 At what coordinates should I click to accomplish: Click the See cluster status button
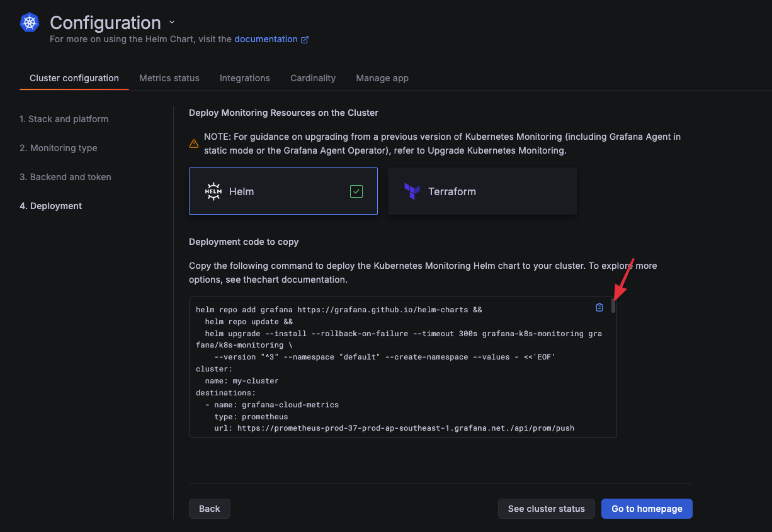point(546,509)
